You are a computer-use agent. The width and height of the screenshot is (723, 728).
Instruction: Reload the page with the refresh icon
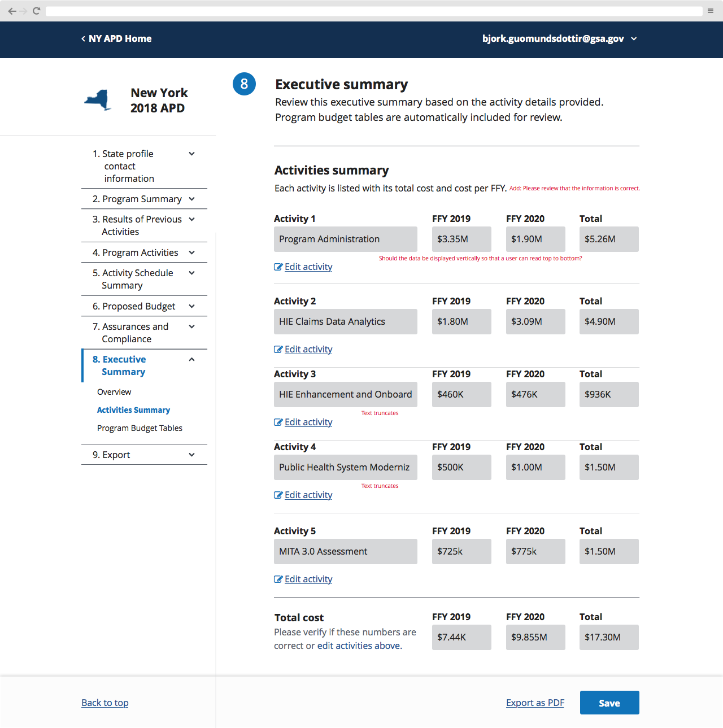[x=36, y=10]
